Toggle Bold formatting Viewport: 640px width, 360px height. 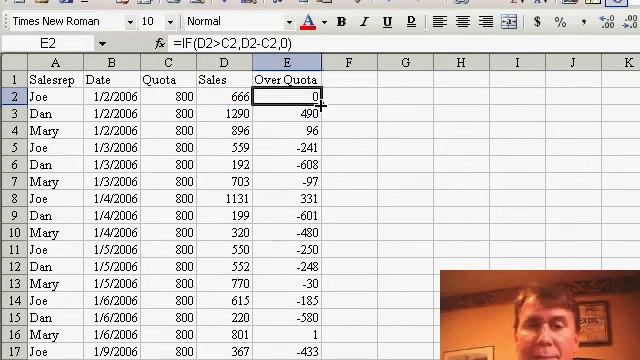point(341,22)
